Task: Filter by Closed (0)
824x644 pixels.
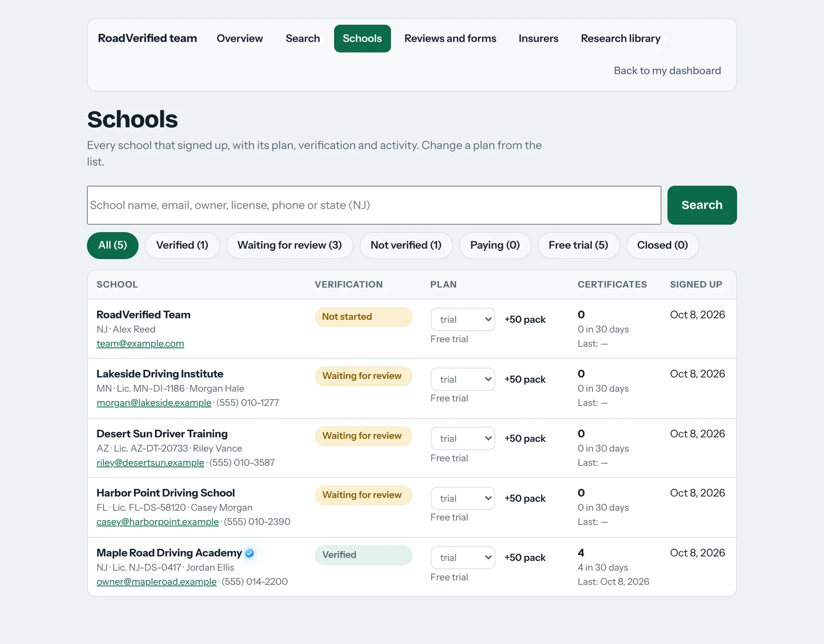Action: pos(662,245)
